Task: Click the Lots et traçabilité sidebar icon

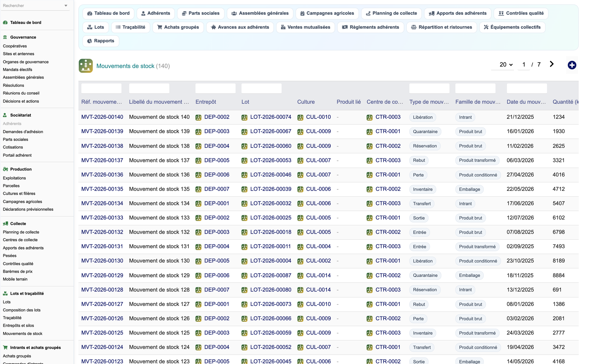Action: tap(5, 294)
